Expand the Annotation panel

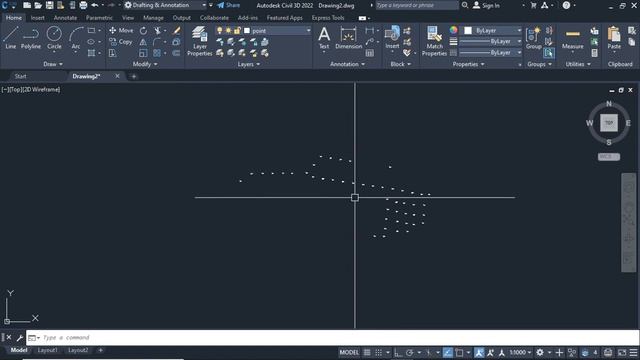[x=347, y=64]
